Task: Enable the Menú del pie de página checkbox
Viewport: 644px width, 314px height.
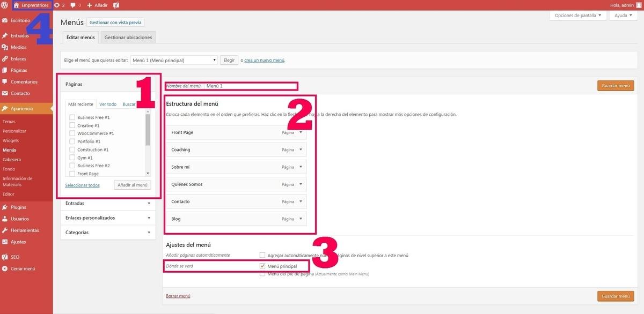Action: 262,273
